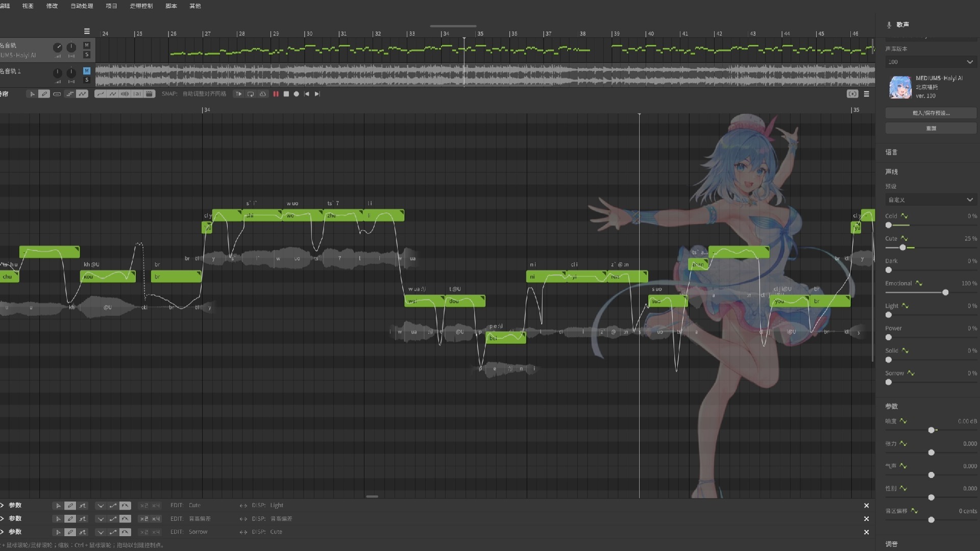Open the 脚本 menu
Image resolution: width=980 pixels, height=551 pixels.
[171, 6]
